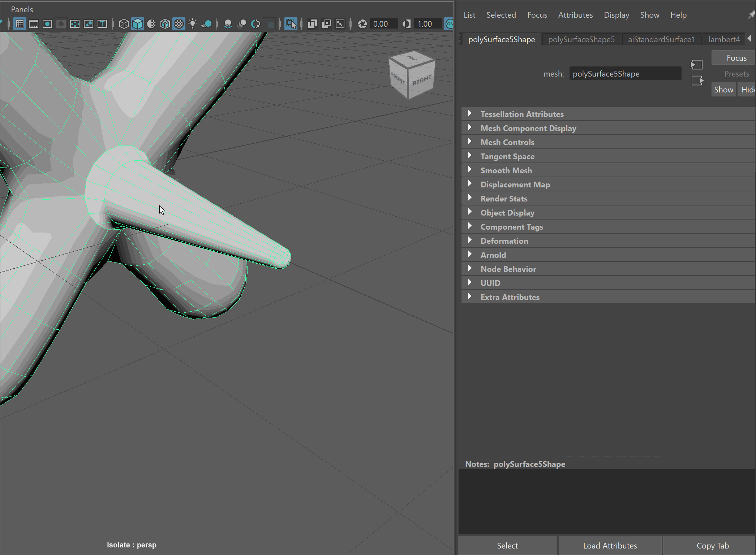This screenshot has height=555, width=756.
Task: Click the exposure aperture icon
Action: coord(362,24)
